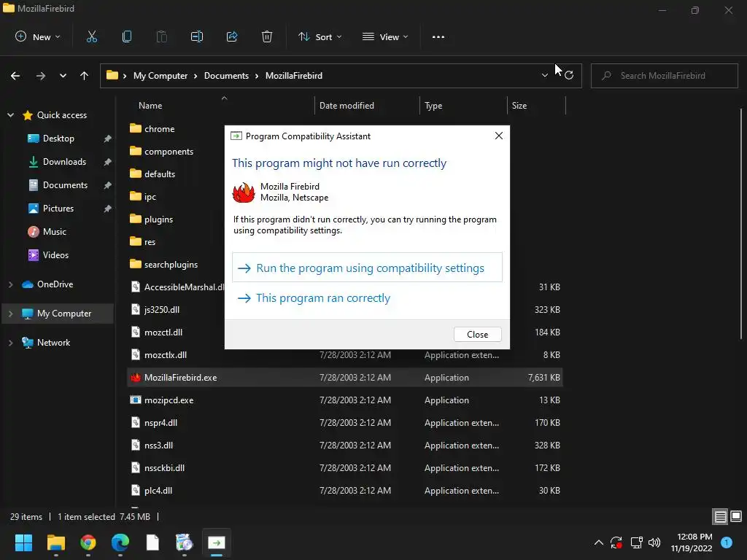Open Windows Start menu
The height and width of the screenshot is (560, 747).
(23, 542)
